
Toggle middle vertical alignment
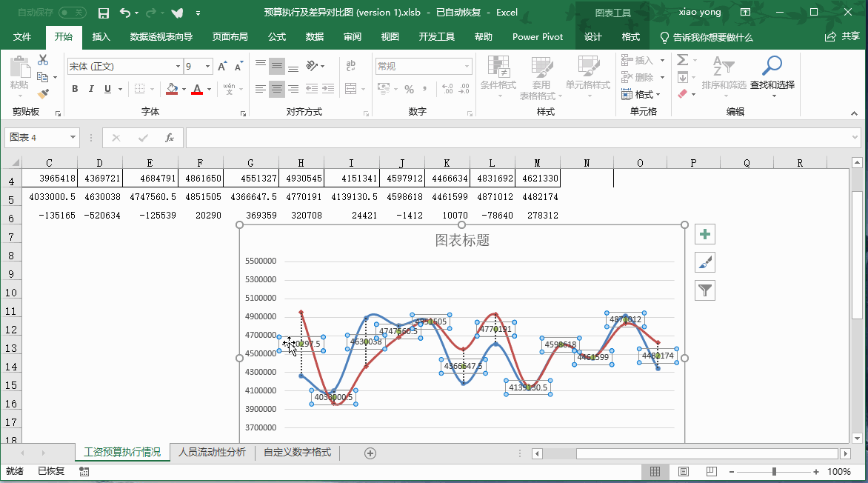click(277, 67)
